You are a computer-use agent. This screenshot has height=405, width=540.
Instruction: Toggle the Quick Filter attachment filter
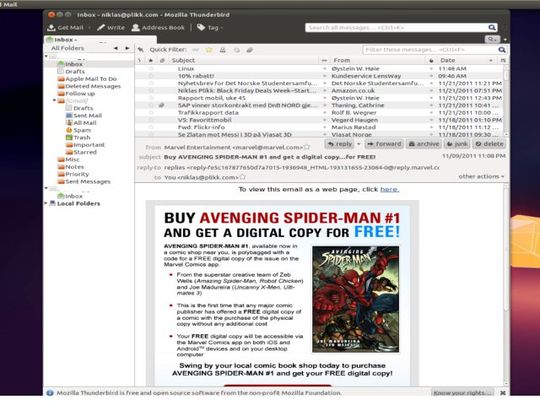250,50
